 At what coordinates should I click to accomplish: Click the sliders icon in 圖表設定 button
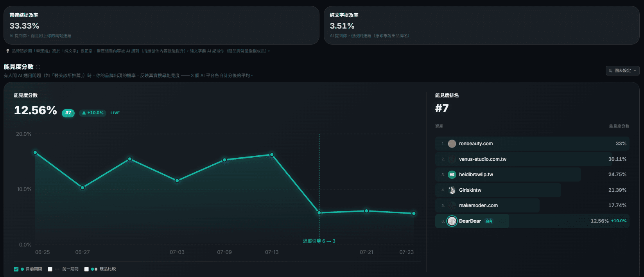(x=611, y=71)
